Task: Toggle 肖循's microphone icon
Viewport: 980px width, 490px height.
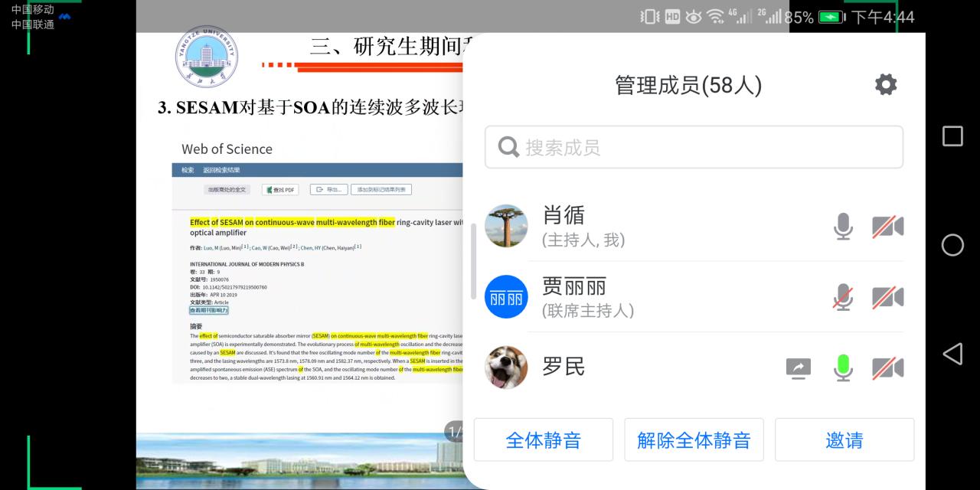Action: click(x=843, y=227)
